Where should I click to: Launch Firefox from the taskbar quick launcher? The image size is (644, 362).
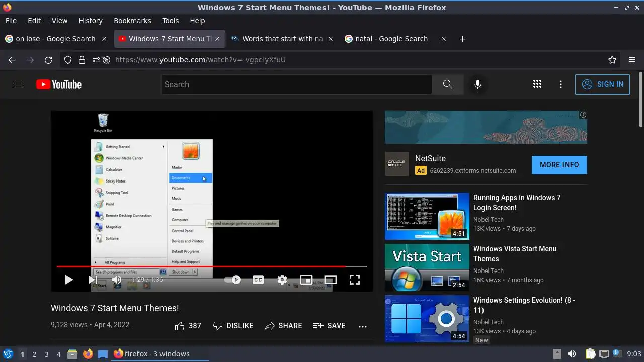(88, 354)
